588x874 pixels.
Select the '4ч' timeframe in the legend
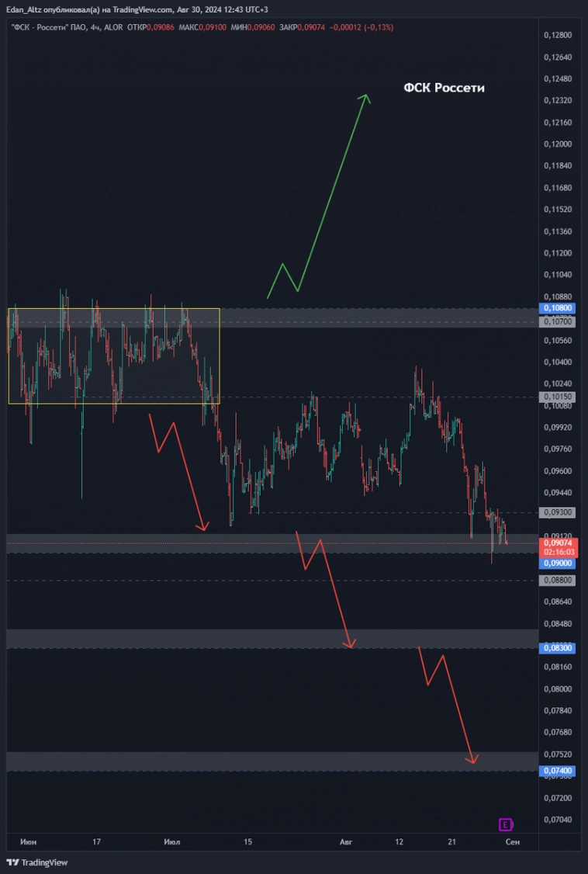click(x=94, y=26)
